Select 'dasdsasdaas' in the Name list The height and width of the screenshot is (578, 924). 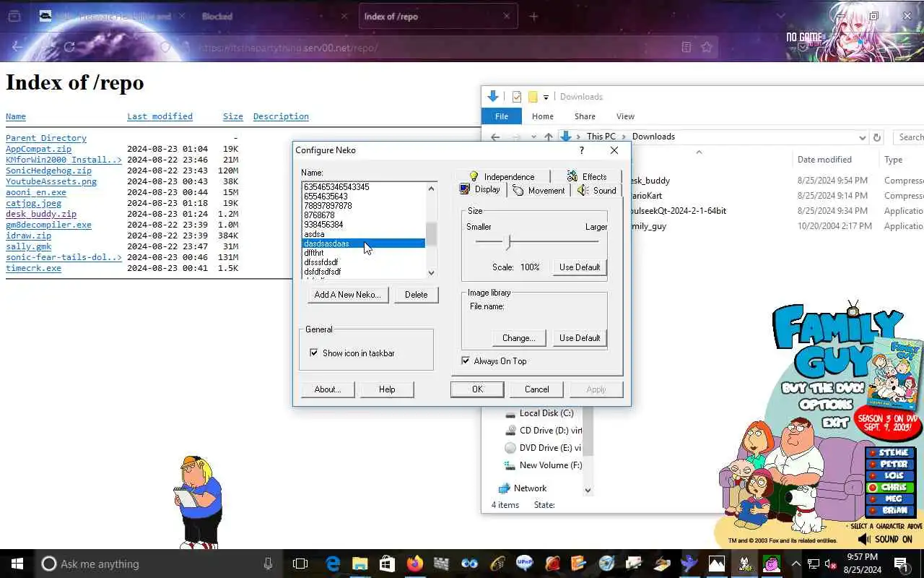363,243
